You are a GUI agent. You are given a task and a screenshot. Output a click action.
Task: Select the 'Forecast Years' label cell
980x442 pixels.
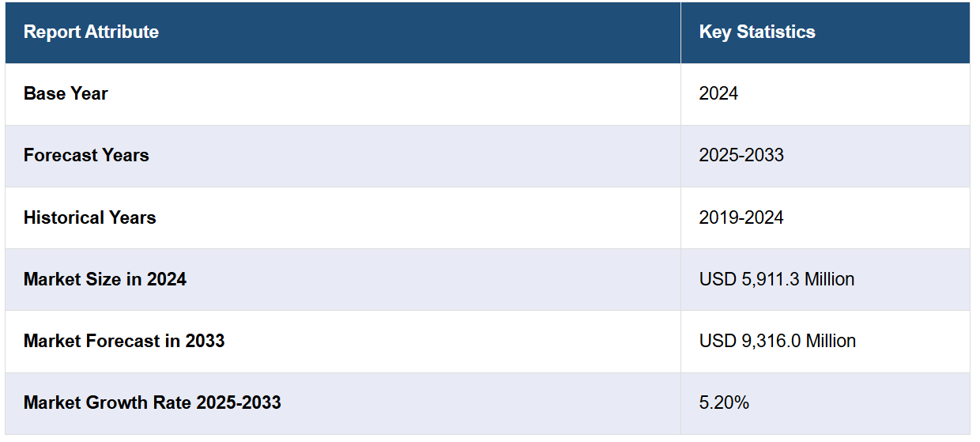(x=86, y=155)
